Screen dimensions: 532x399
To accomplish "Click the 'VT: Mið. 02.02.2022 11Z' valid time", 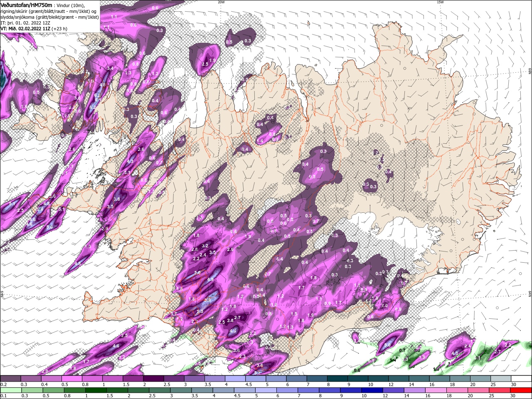I will 25,29.
